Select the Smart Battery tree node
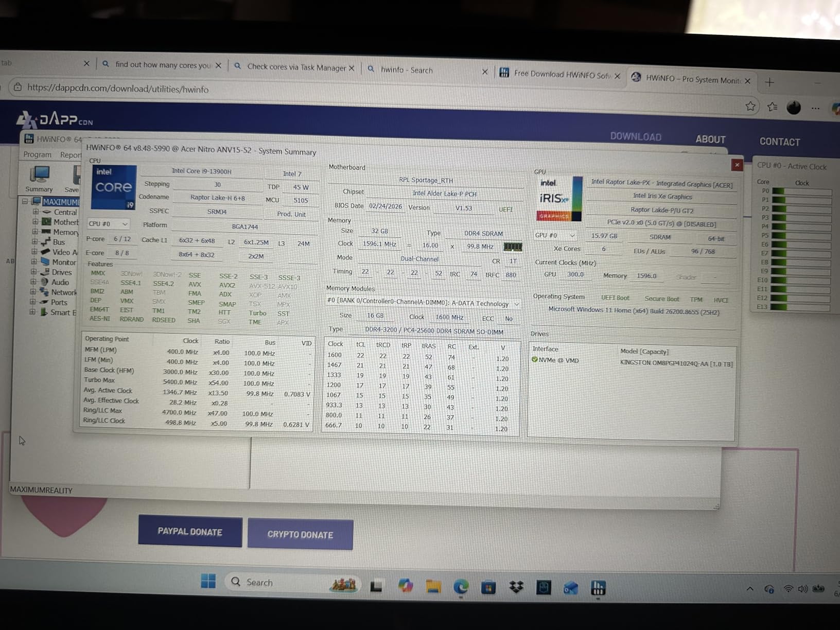The height and width of the screenshot is (630, 840). click(x=58, y=312)
